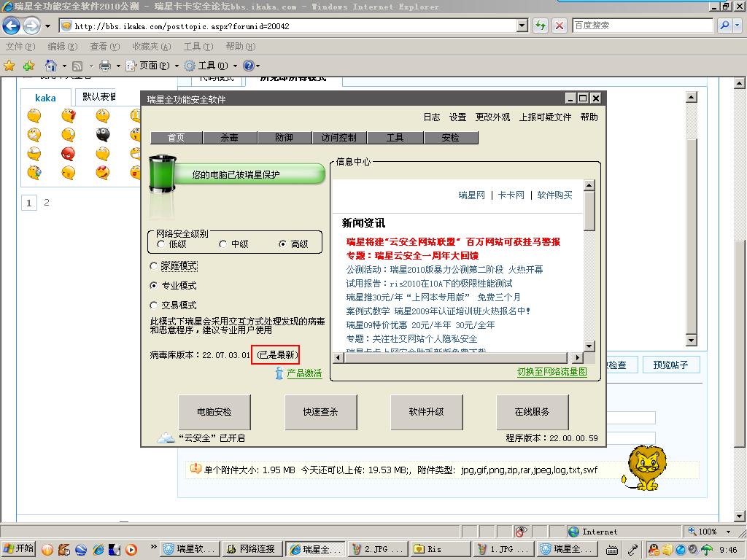Click inside the 百度搜索 search field
747x560 pixels.
tap(642, 26)
